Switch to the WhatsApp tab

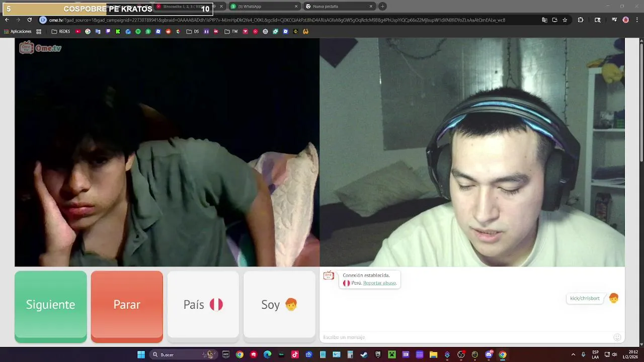(x=261, y=7)
